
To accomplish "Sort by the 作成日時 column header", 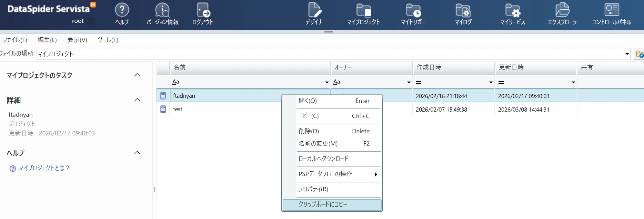I will (454, 67).
